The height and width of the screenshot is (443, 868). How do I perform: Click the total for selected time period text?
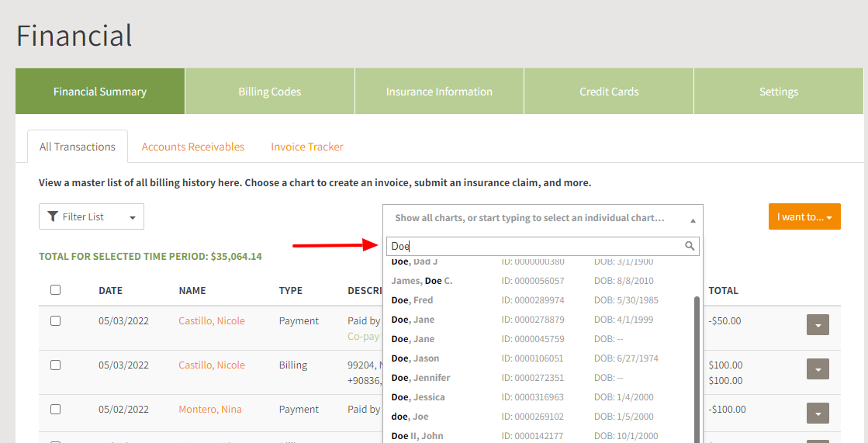pyautogui.click(x=150, y=256)
